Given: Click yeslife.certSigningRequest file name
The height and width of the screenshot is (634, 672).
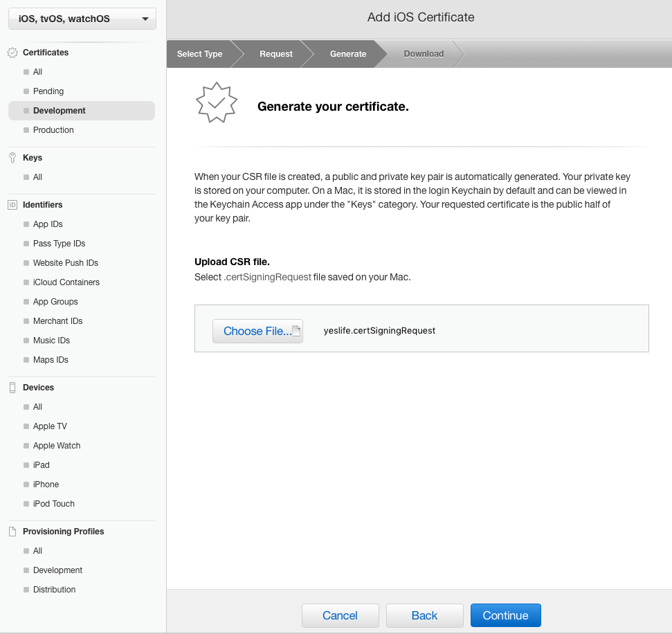Looking at the screenshot, I should pos(379,331).
